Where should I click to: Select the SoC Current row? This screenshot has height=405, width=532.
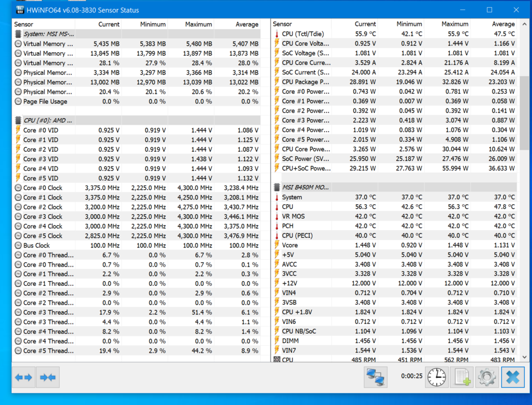click(395, 73)
